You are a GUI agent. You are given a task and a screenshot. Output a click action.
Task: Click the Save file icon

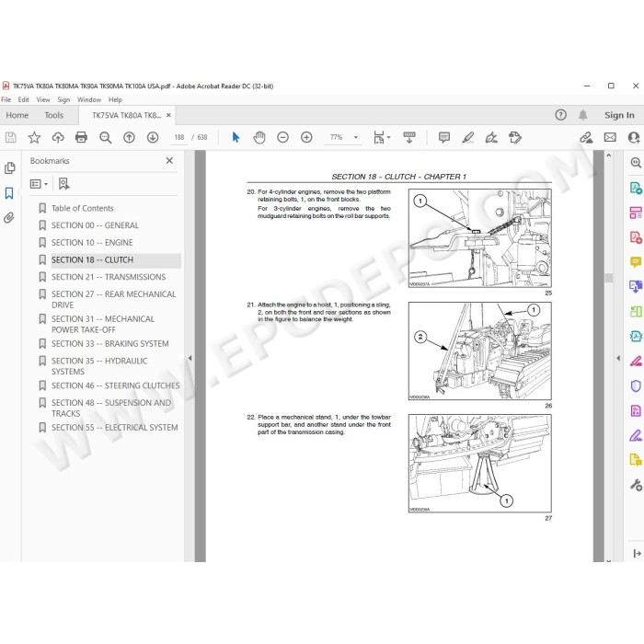pos(11,137)
